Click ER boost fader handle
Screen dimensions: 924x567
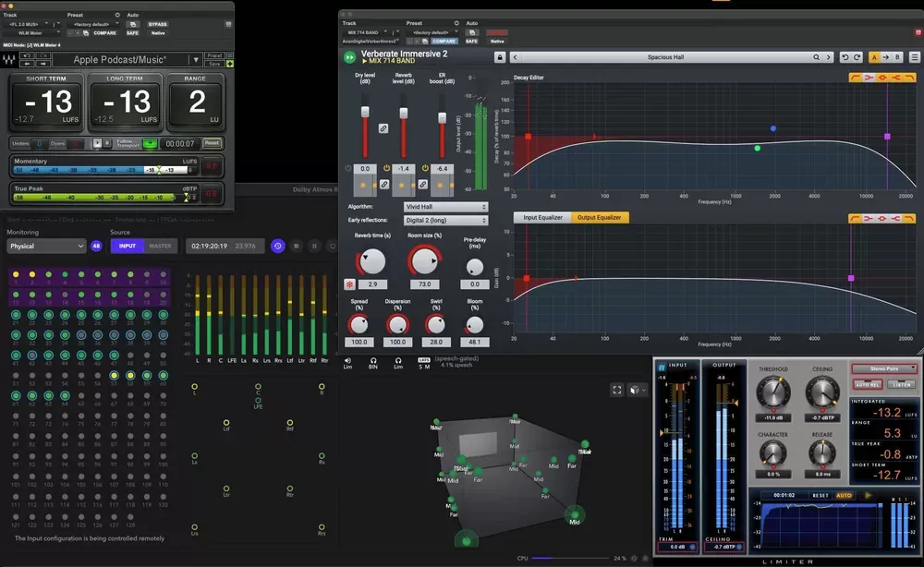tap(442, 118)
